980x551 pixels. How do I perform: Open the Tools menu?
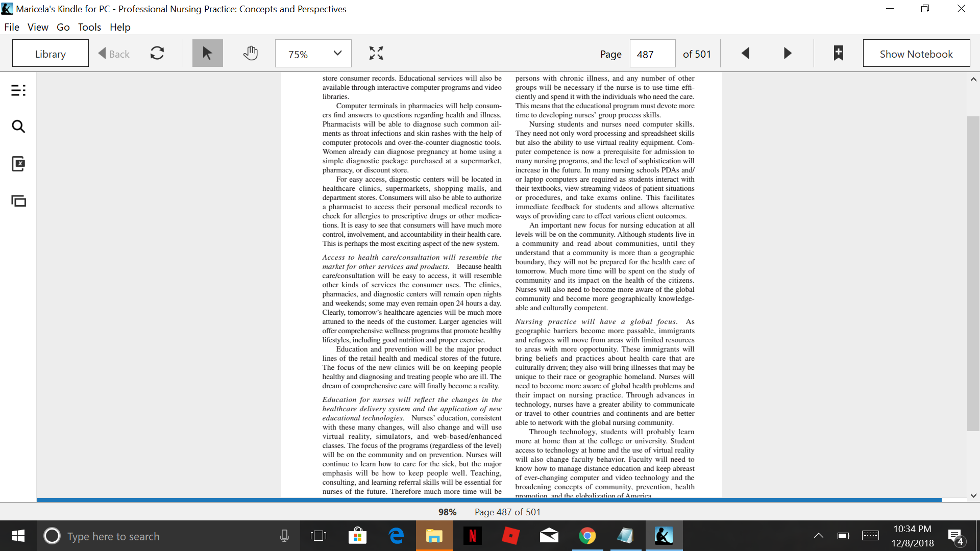[x=89, y=27]
